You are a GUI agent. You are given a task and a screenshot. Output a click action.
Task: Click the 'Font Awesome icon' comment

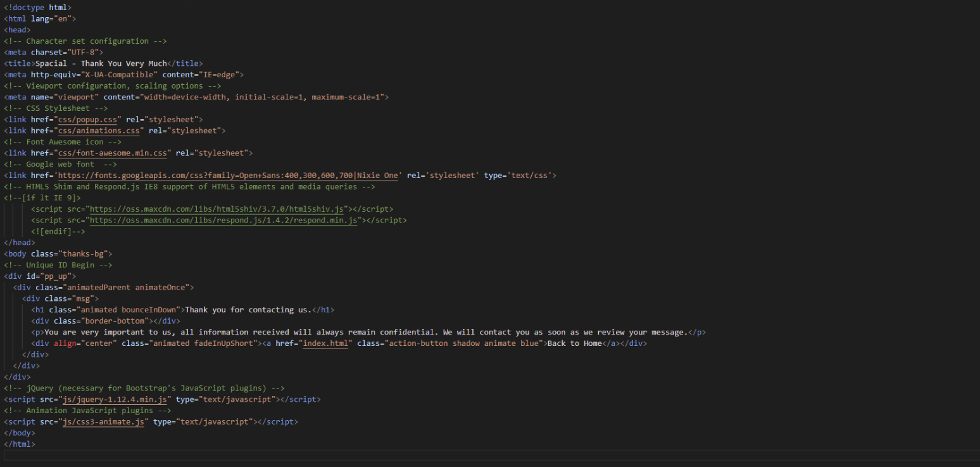point(62,142)
